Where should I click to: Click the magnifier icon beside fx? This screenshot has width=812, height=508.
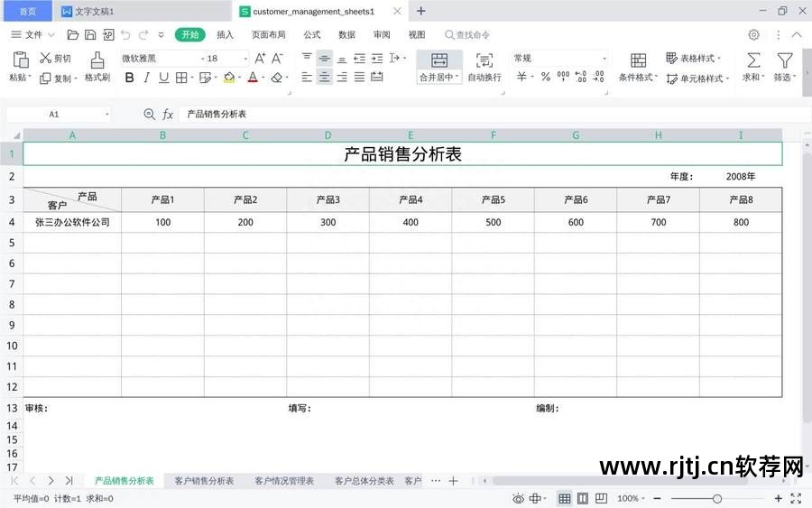[x=149, y=114]
